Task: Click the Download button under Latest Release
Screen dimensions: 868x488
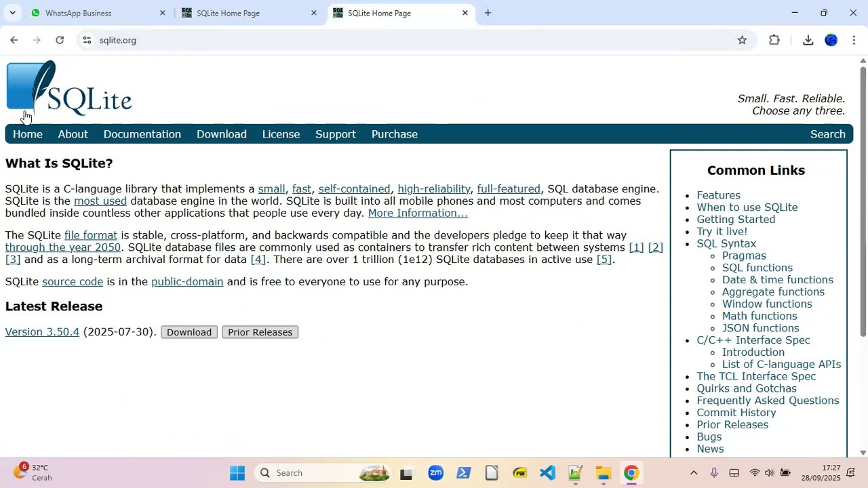Action: pos(189,332)
